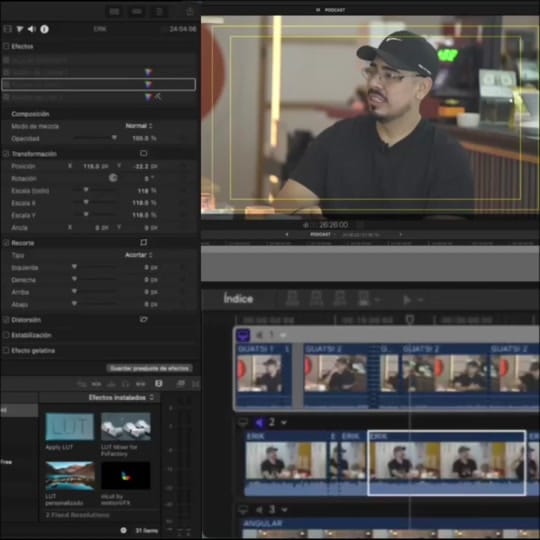This screenshot has height=540, width=540.
Task: Open the Efectos instalados dropdown
Action: coord(121,398)
